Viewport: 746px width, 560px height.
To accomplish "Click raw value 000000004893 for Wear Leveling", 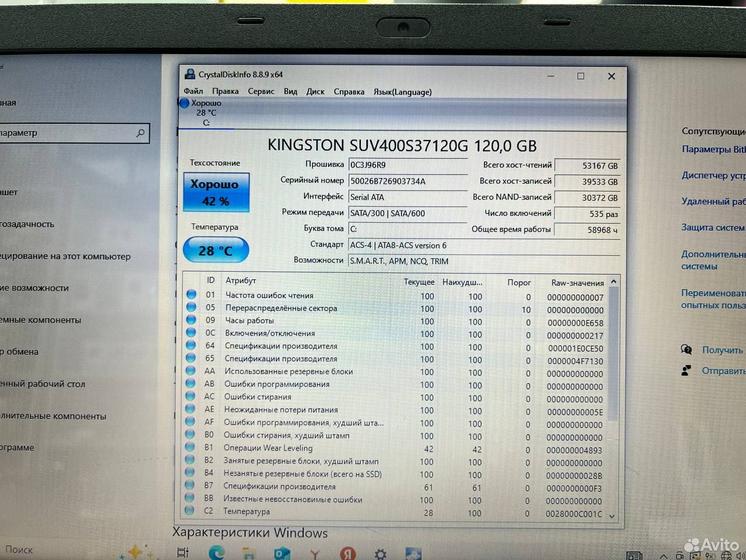I will point(574,450).
